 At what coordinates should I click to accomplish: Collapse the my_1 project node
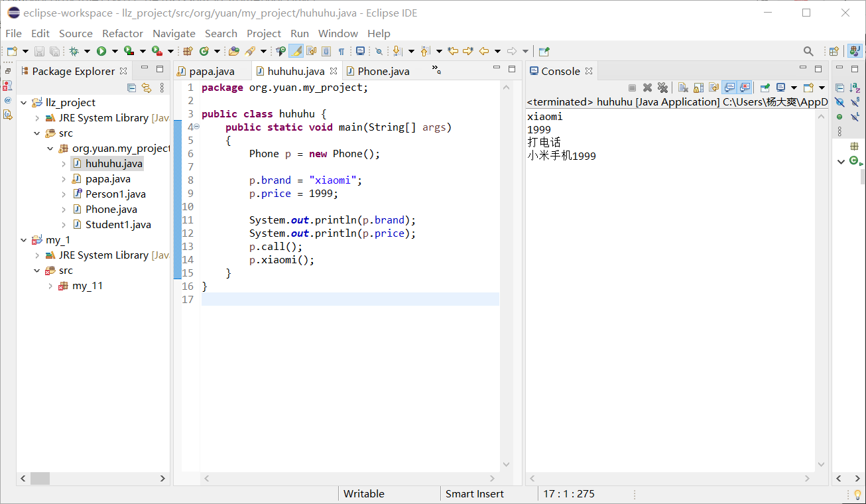click(x=24, y=240)
